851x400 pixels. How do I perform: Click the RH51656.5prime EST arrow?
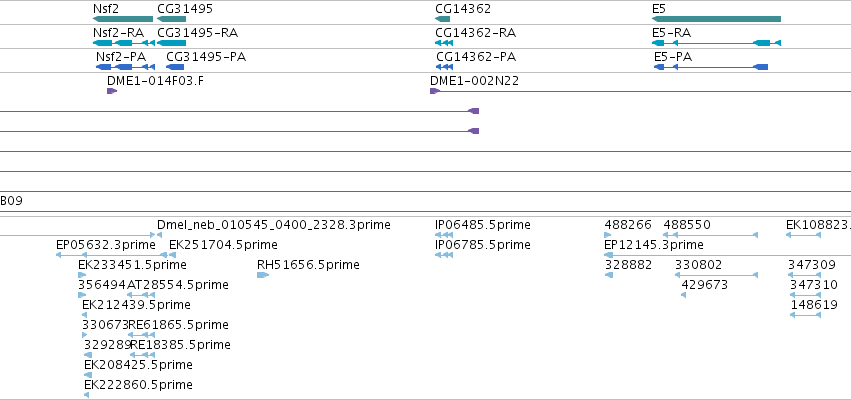click(263, 275)
